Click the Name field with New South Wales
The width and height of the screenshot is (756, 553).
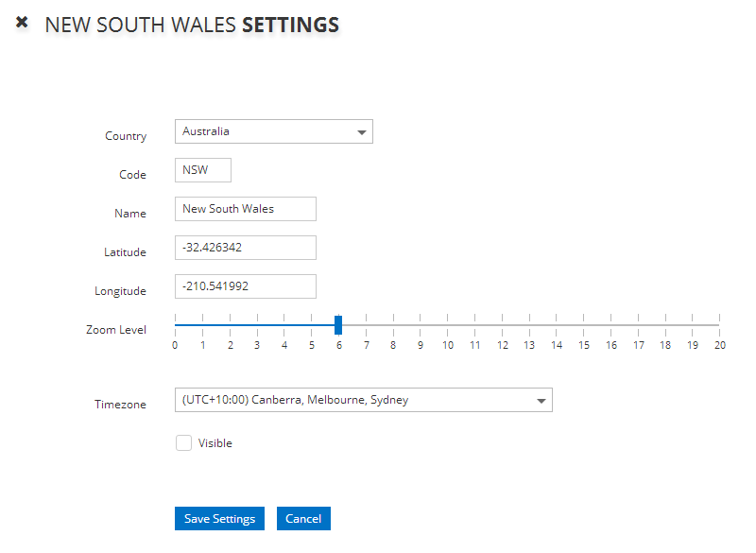246,209
